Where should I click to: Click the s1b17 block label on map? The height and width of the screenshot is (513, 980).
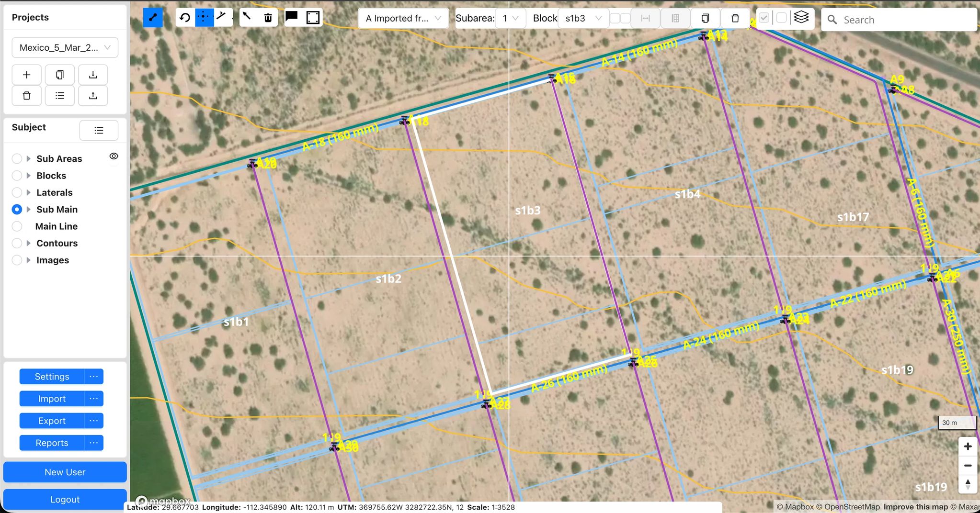click(853, 217)
